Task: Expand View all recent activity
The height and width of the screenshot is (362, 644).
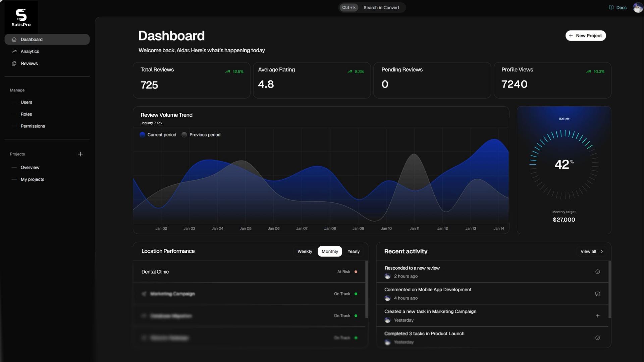Action: pyautogui.click(x=592, y=251)
